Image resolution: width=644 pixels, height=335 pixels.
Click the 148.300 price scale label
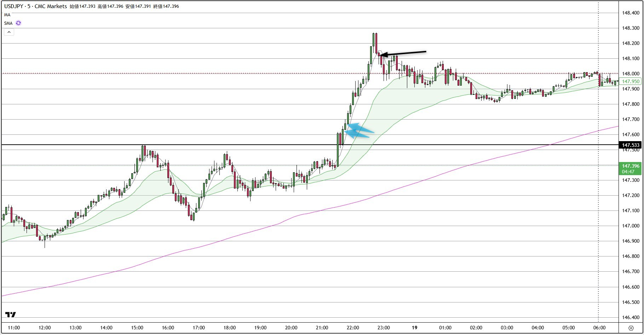(631, 28)
